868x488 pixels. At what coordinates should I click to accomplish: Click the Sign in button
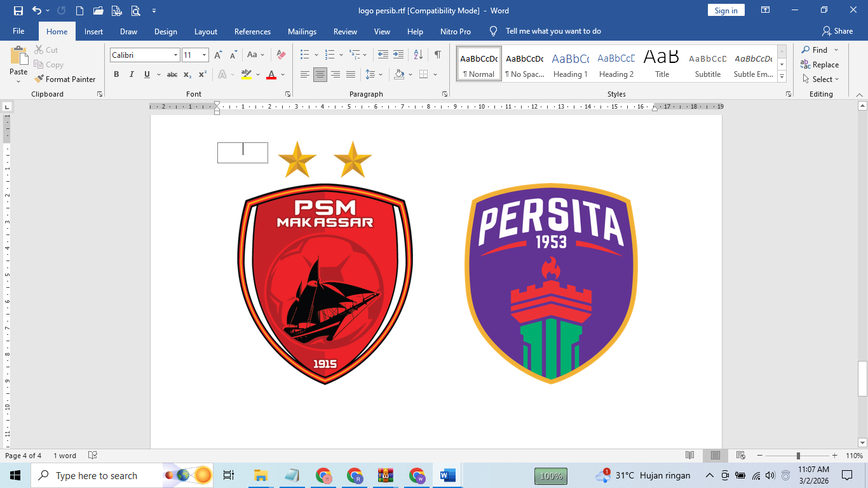(x=726, y=10)
